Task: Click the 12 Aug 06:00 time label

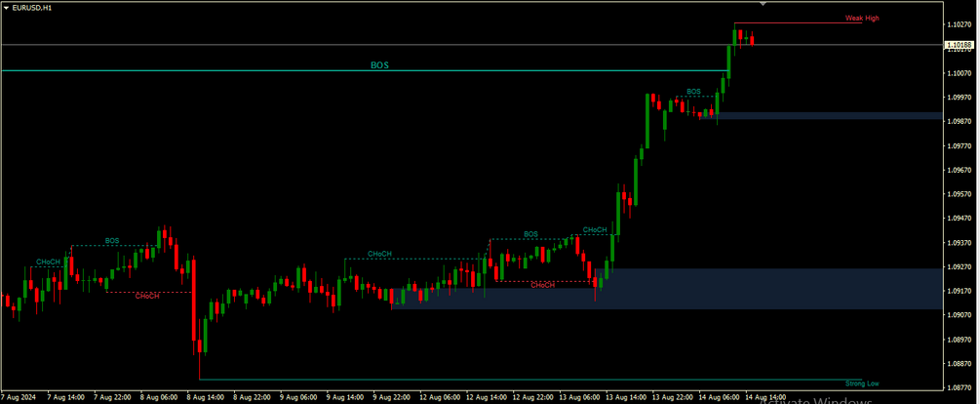Action: 438,397
